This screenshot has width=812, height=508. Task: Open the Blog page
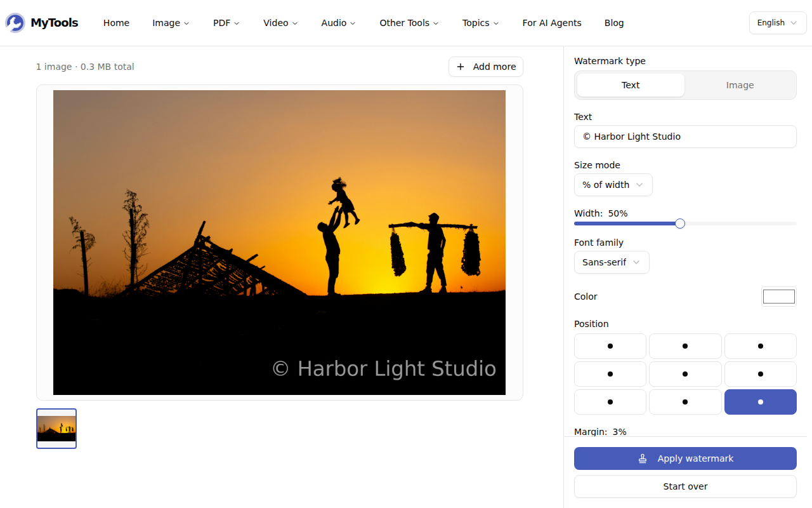[614, 23]
